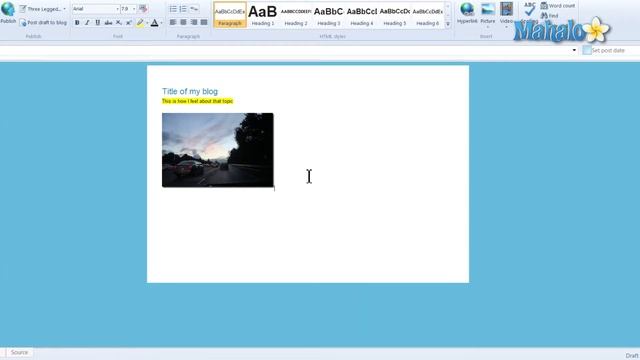Open the Picture dropdown arrow
Screen dimensions: 640x360
(488, 26)
